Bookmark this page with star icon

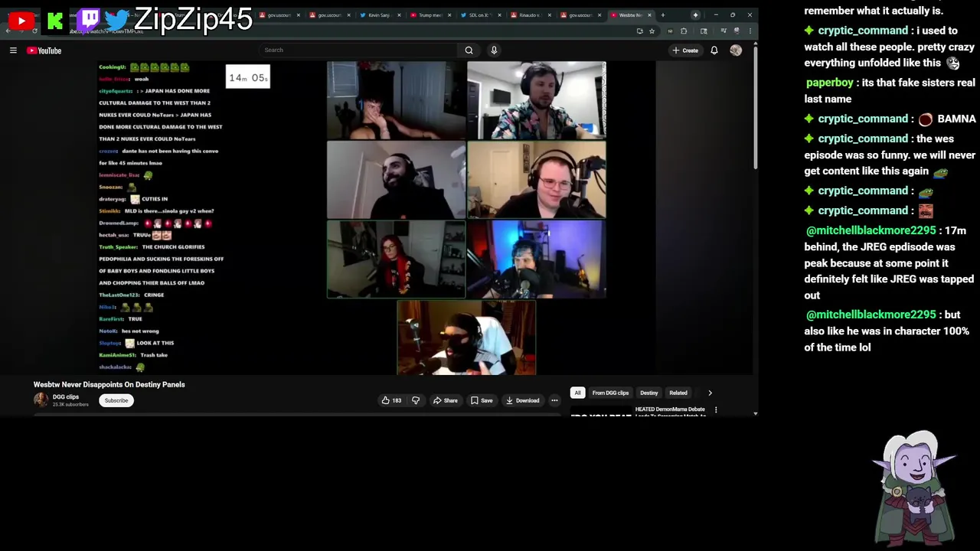tap(652, 31)
